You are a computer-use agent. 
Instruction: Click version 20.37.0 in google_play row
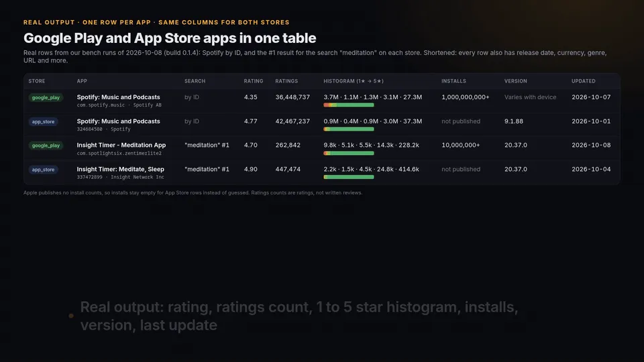(515, 145)
